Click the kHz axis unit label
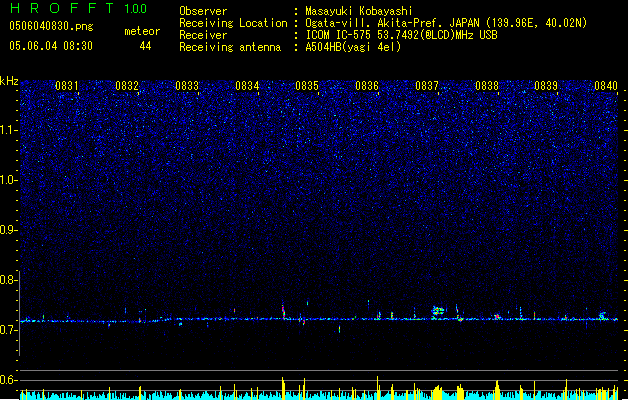The height and width of the screenshot is (400, 629). (9, 81)
